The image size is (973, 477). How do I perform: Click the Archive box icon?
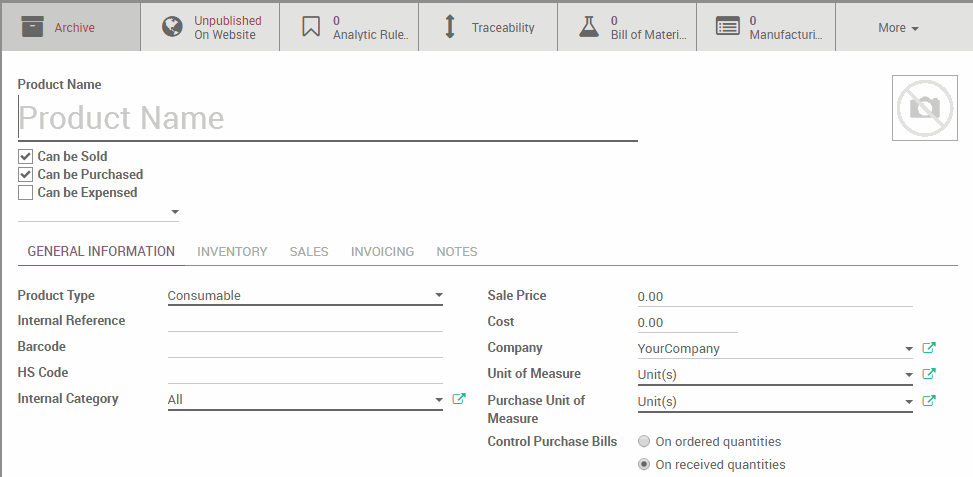pyautogui.click(x=33, y=27)
